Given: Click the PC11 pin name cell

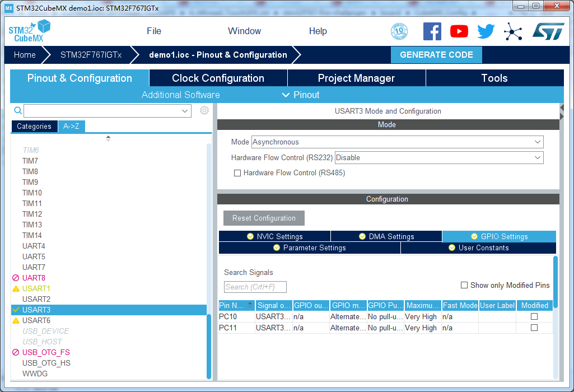Looking at the screenshot, I should pos(236,328).
